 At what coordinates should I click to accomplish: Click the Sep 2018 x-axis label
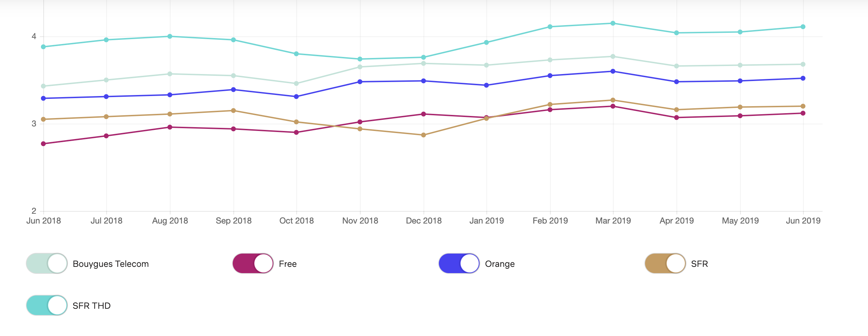click(x=233, y=221)
